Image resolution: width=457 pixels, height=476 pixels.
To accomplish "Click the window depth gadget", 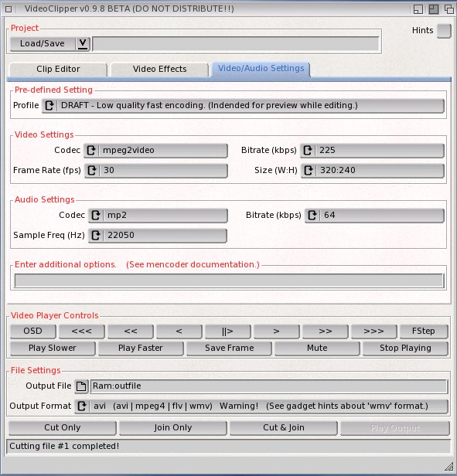I will click(x=448, y=9).
